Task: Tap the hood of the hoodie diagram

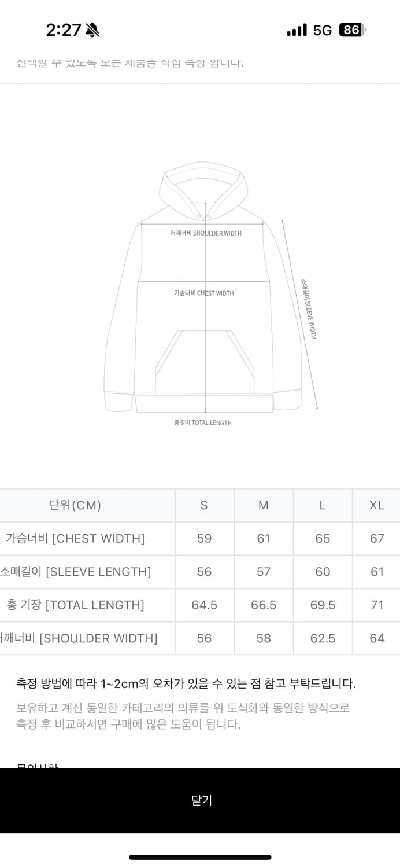Action: coord(203,184)
